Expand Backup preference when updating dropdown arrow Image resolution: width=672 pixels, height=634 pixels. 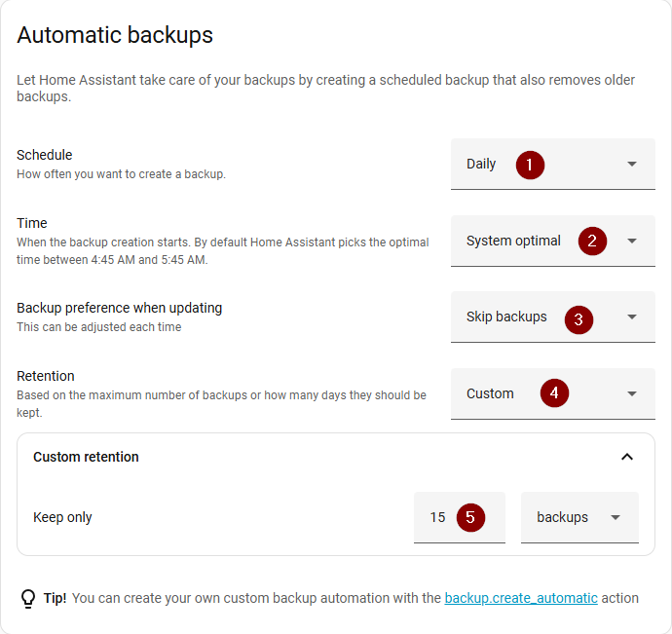[x=632, y=317]
